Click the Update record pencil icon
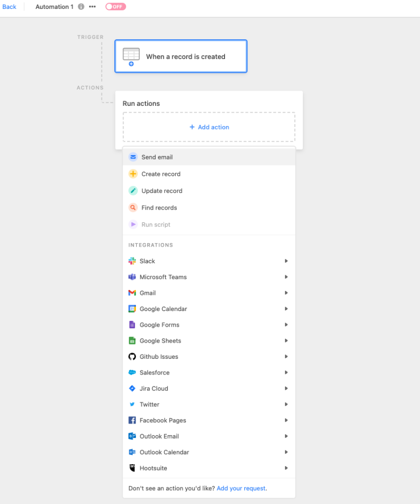 click(x=133, y=191)
